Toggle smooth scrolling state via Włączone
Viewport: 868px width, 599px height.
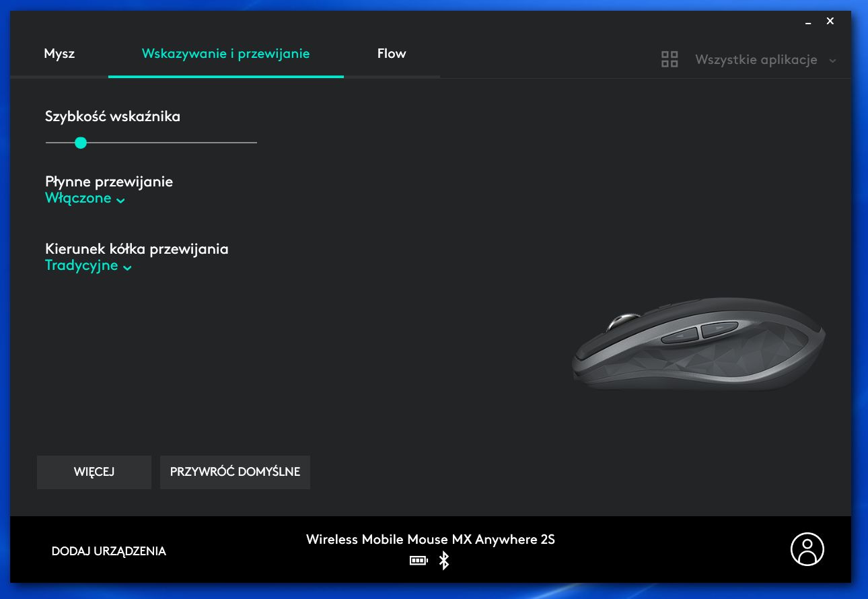(78, 198)
